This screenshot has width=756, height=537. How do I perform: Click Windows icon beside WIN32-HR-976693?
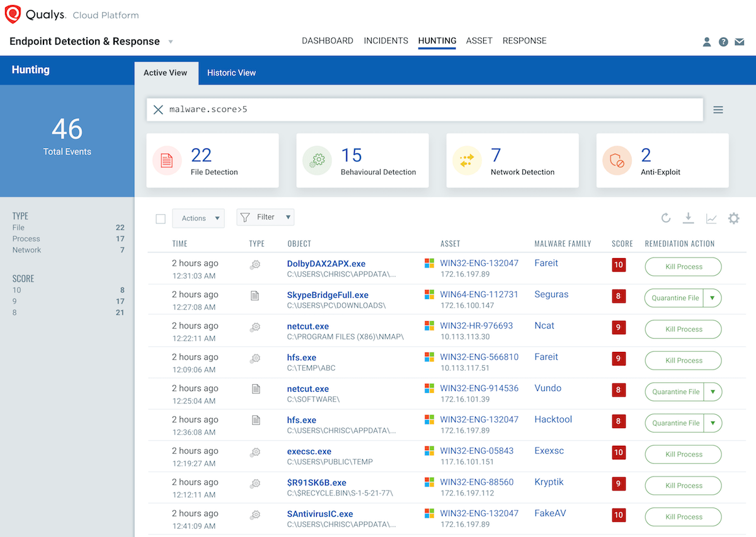click(429, 326)
